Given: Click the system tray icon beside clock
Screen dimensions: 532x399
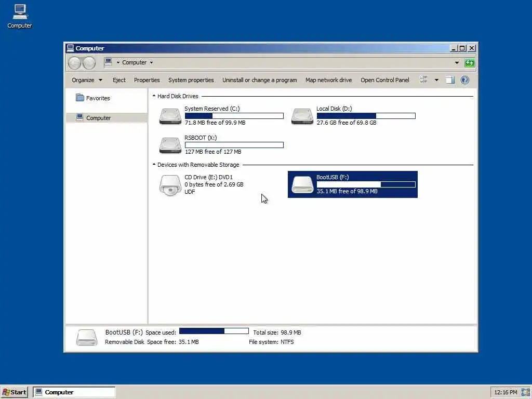Looking at the screenshot, I should (x=526, y=393).
